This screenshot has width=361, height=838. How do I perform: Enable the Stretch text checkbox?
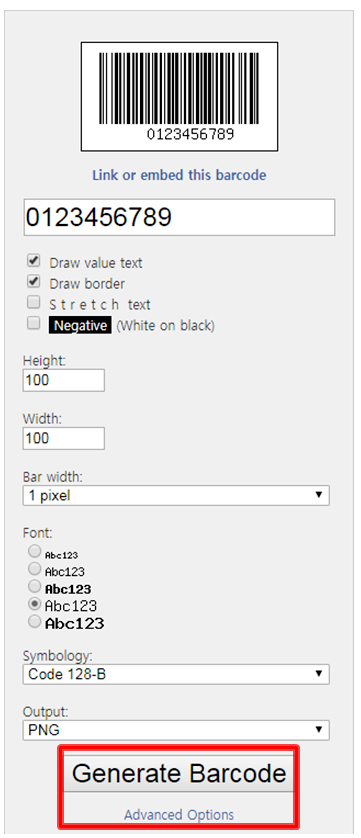(x=34, y=302)
